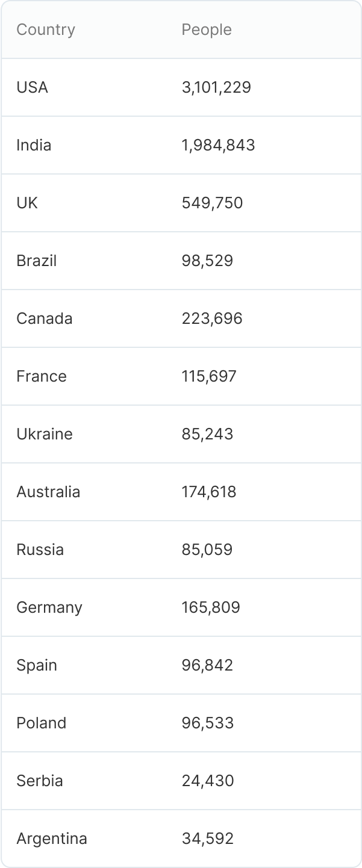Select the USA row country cell
This screenshot has height=868, width=362.
coord(33,87)
